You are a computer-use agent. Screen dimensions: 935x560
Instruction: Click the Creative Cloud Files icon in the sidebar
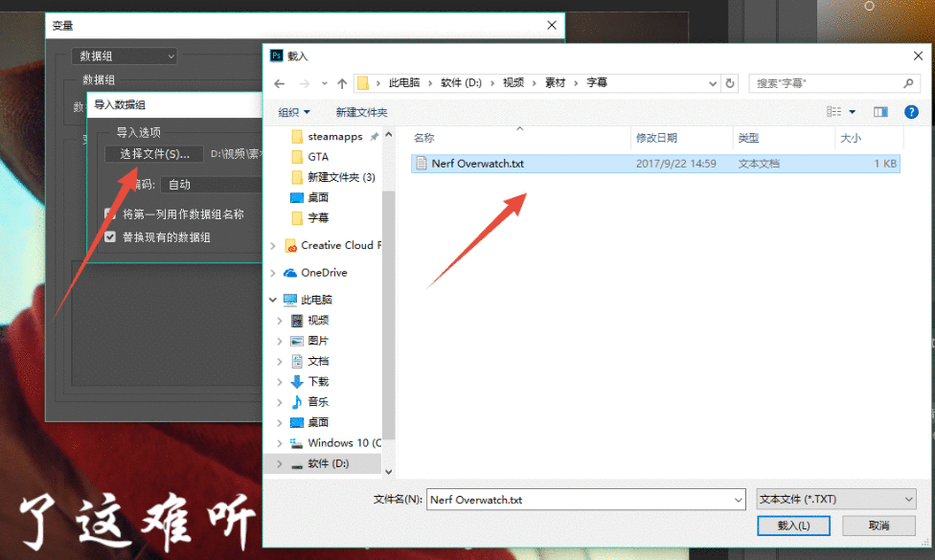coord(291,245)
